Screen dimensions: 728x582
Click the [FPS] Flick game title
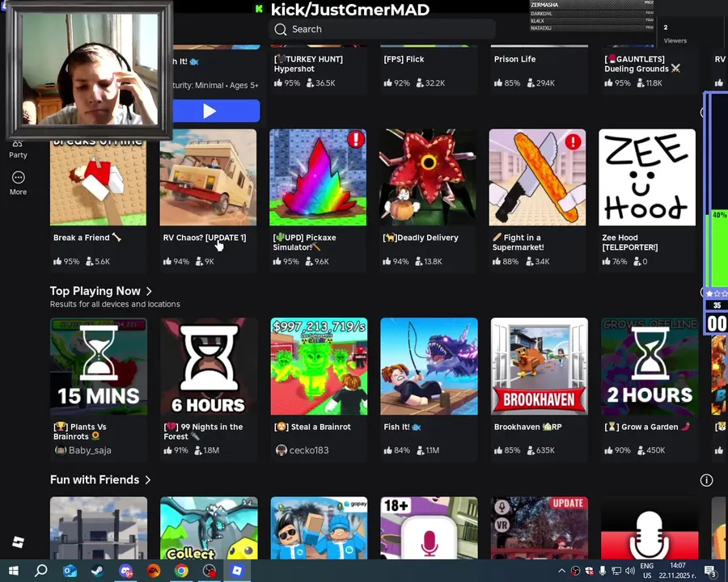point(404,59)
